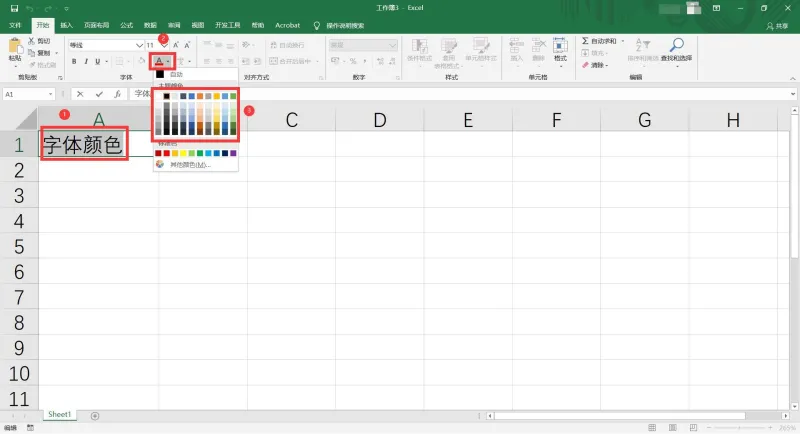Click the AutoSum sigma button
This screenshot has width=800, height=434.
[x=599, y=41]
